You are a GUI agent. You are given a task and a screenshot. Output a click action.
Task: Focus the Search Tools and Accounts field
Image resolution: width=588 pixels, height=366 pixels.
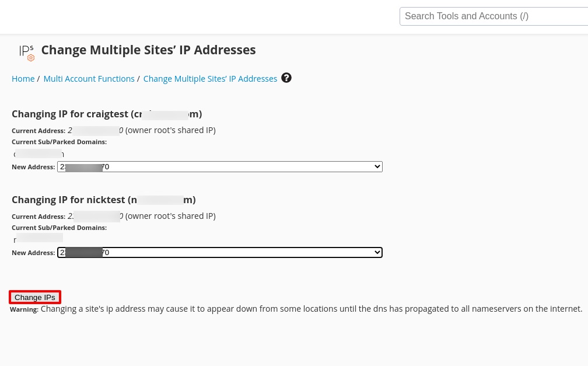pyautogui.click(x=494, y=16)
